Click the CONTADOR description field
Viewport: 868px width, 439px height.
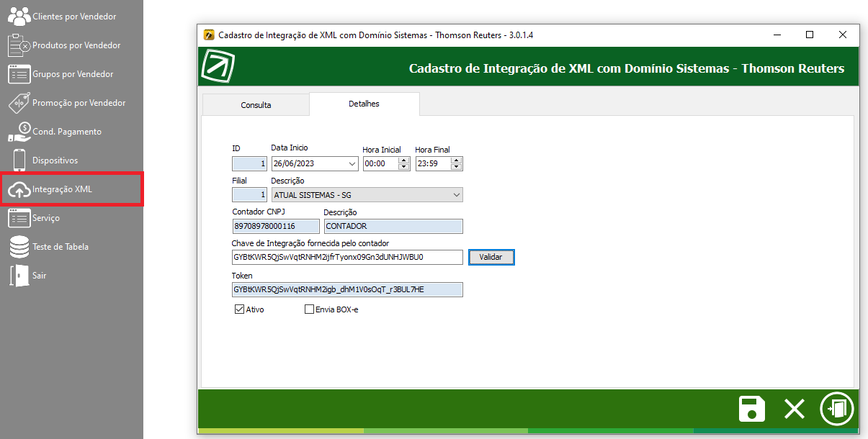pos(393,226)
